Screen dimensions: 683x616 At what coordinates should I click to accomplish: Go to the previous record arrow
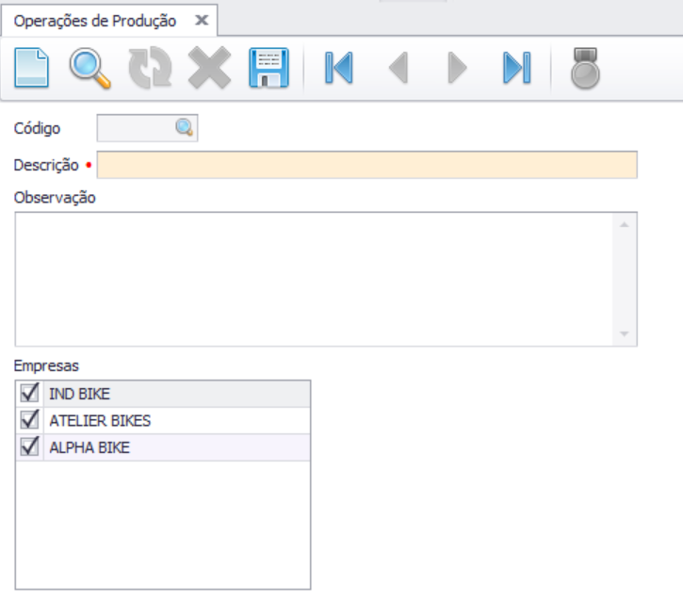[x=398, y=69]
